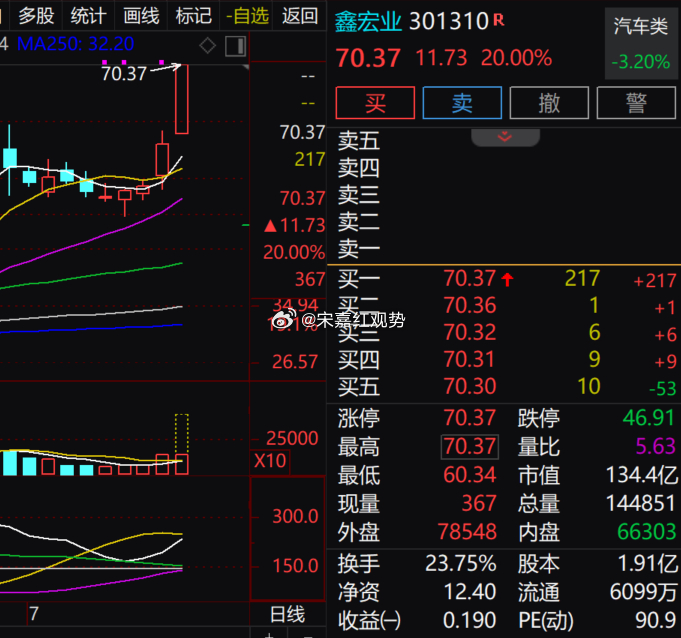Click the 外盘 value 78548
681x638 pixels.
(x=467, y=532)
